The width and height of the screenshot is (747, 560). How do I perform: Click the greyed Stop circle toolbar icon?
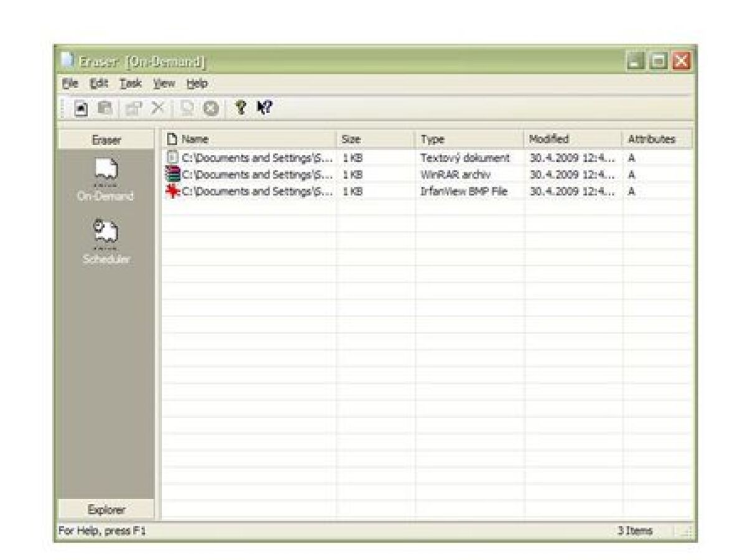211,108
